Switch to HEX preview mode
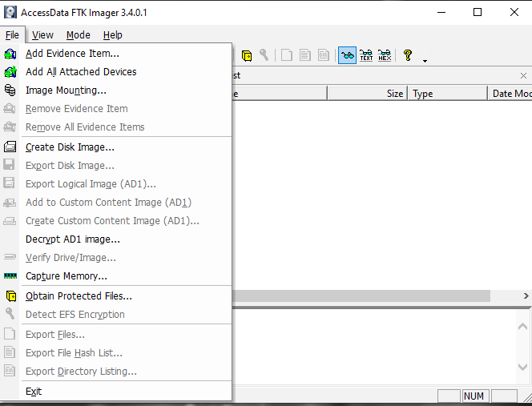This screenshot has height=406, width=532. click(x=385, y=55)
